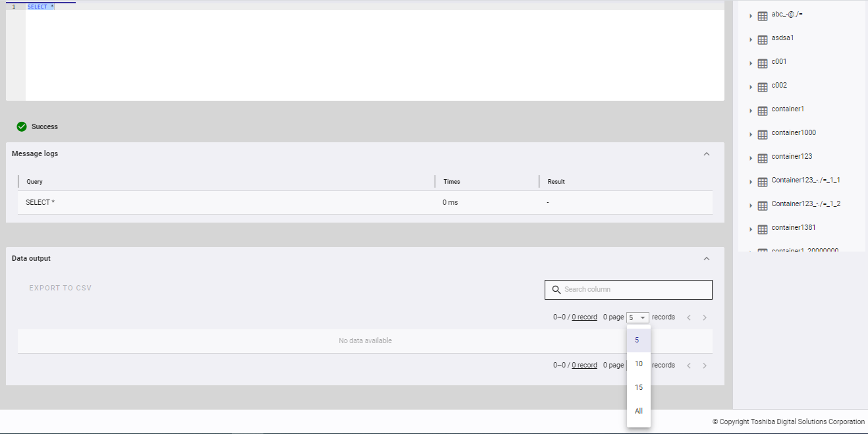This screenshot has height=434, width=868.
Task: Go to next page using top right arrow
Action: click(705, 317)
